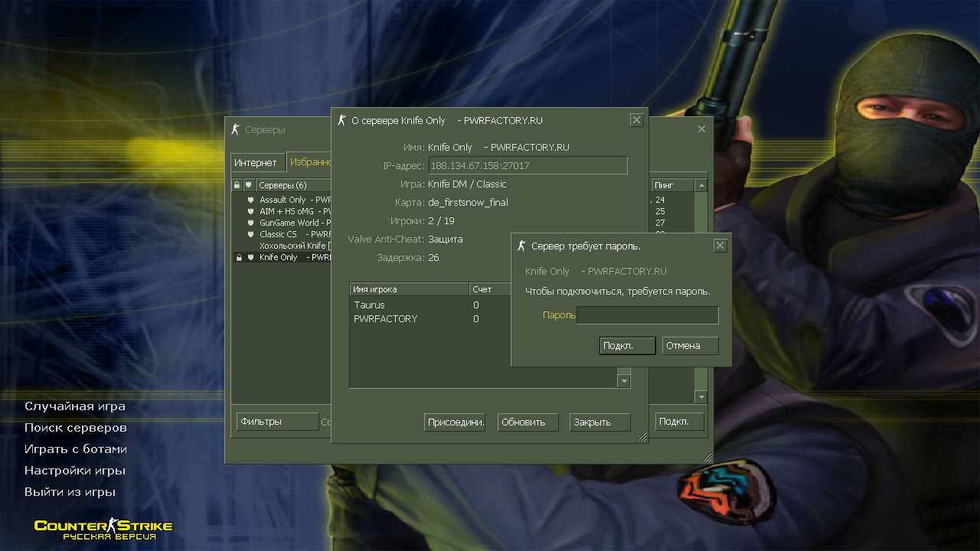Open the Избранное favorites tab
This screenshot has height=551, width=980.
pyautogui.click(x=309, y=162)
